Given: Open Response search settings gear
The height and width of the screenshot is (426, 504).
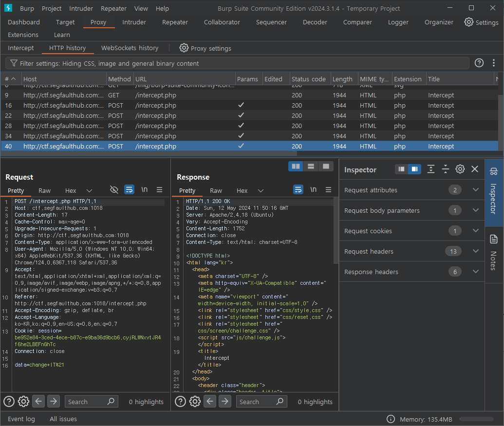Looking at the screenshot, I should click(195, 401).
